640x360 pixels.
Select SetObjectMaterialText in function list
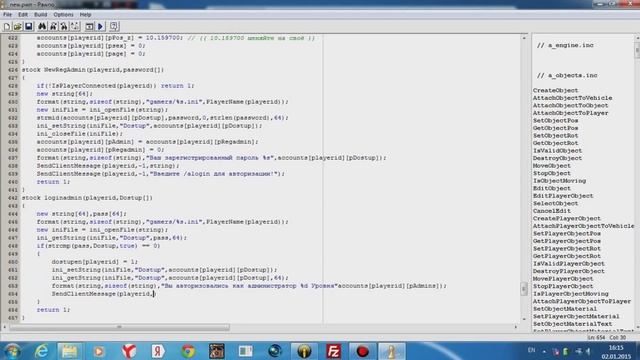(x=572, y=324)
